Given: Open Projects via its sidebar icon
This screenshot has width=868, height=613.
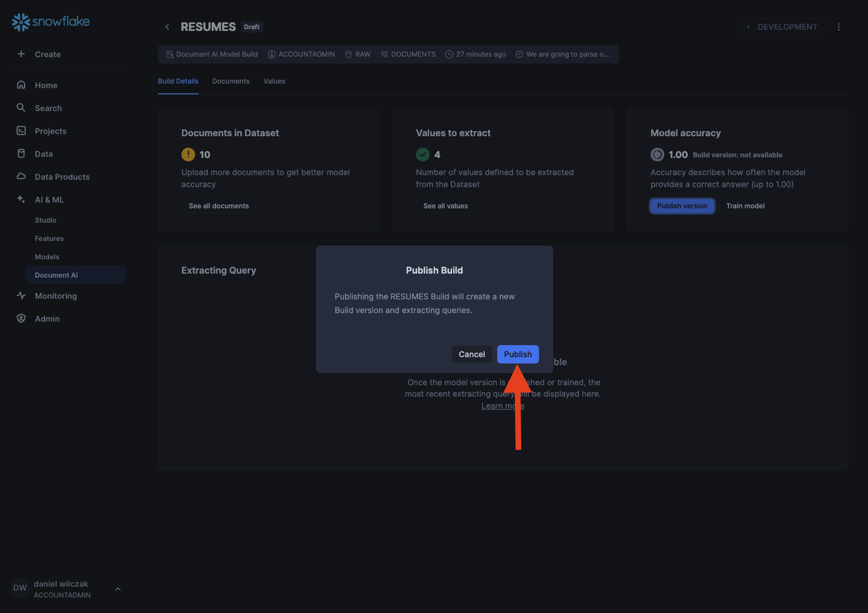Looking at the screenshot, I should [x=21, y=130].
